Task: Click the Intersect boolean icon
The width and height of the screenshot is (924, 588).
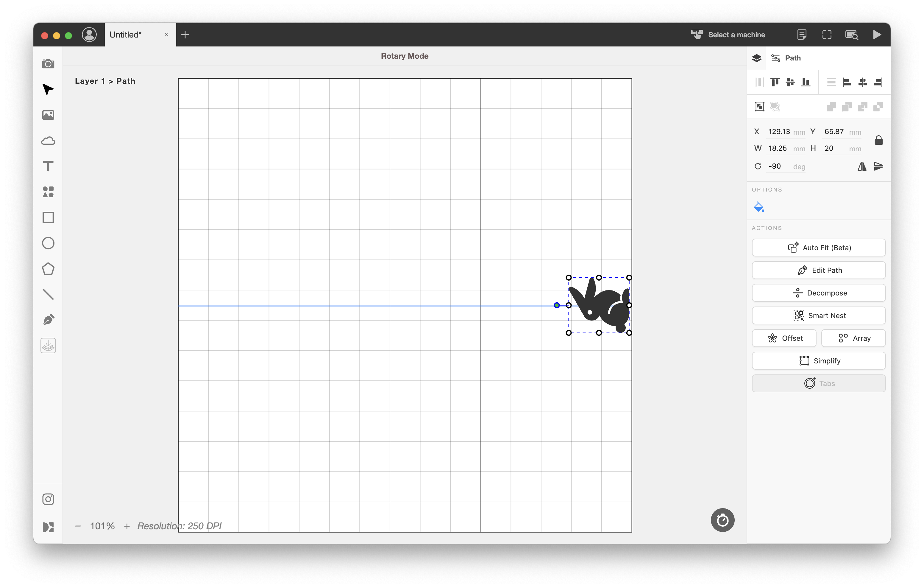Action: (x=862, y=106)
